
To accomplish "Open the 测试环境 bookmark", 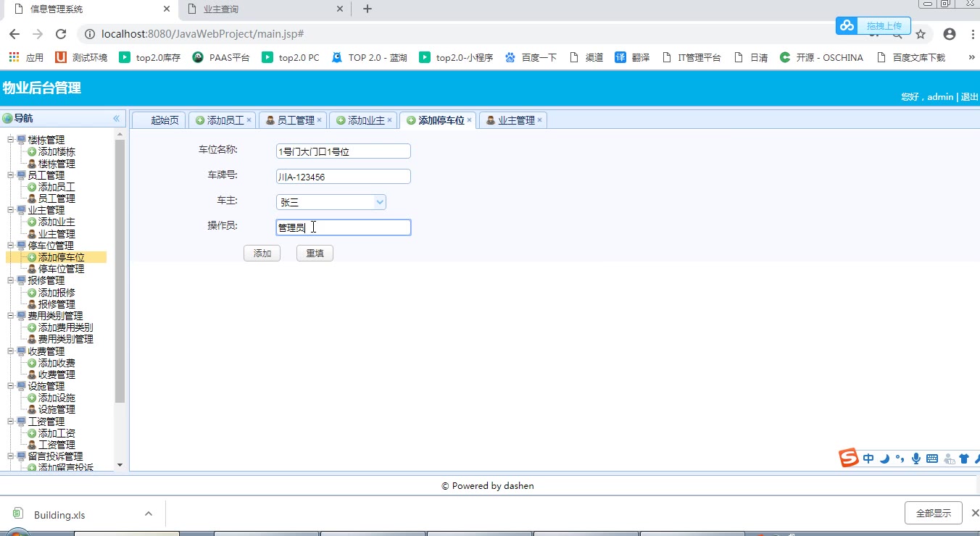I will (81, 57).
